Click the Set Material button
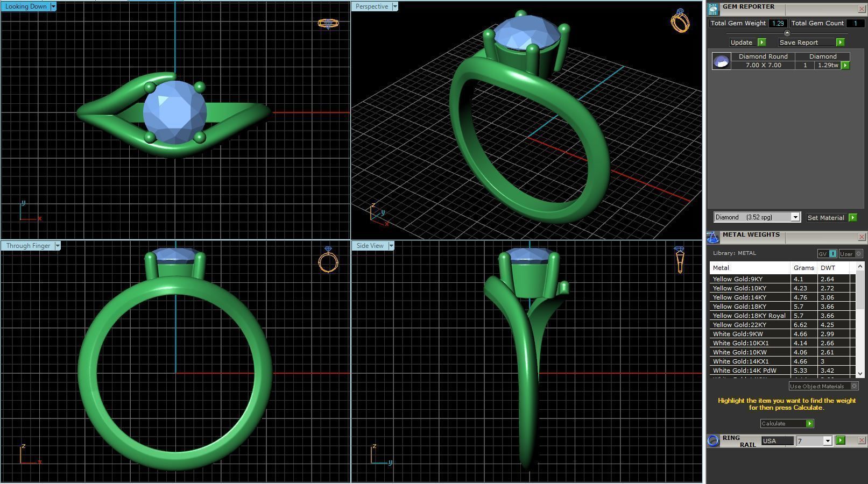The width and height of the screenshot is (868, 484). point(826,218)
